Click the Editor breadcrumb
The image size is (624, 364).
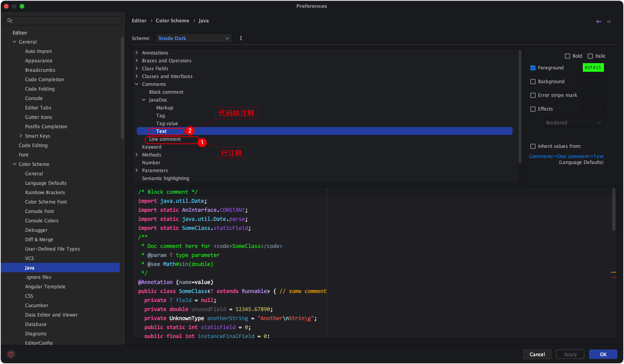point(139,21)
